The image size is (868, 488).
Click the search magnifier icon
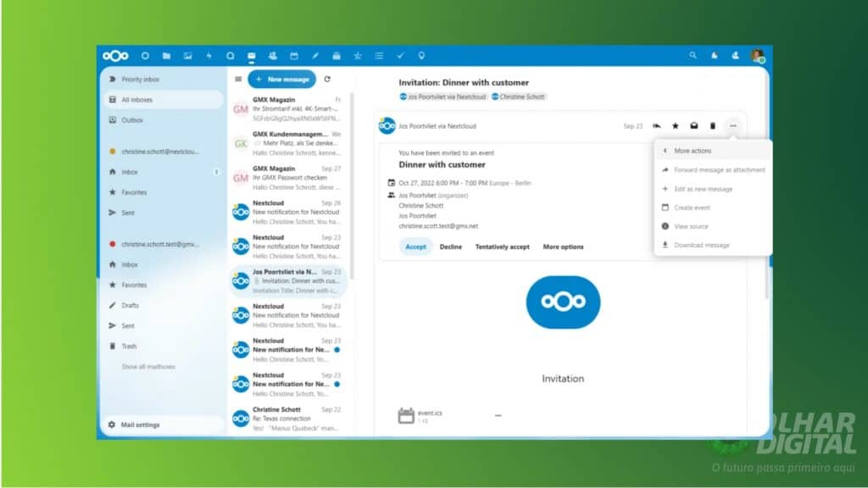tap(693, 55)
